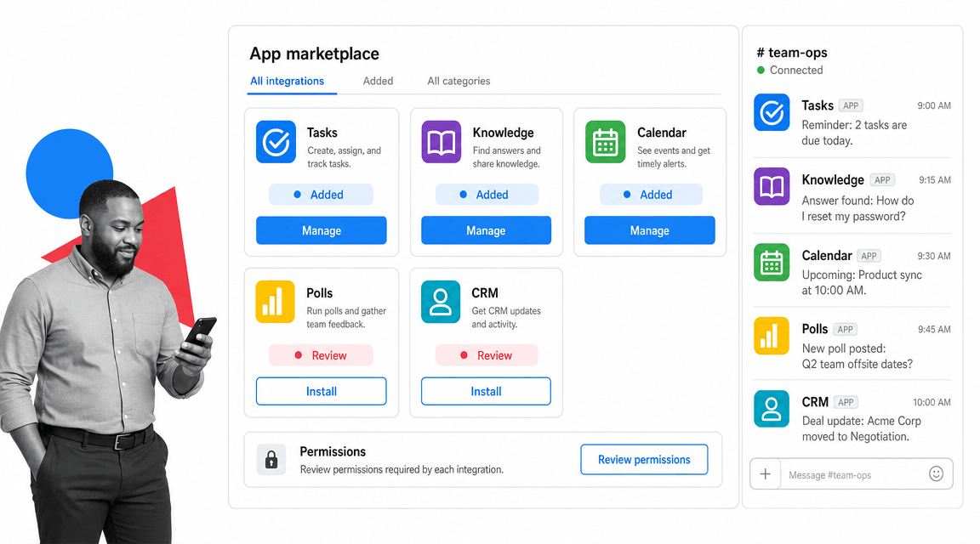
Task: Click the APP tag next to Calendar message
Action: pos(869,256)
